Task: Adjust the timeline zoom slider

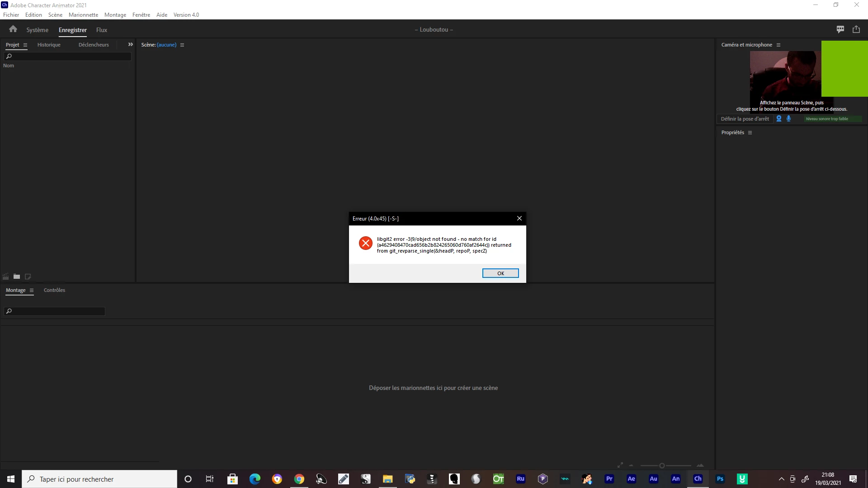Action: coord(662,465)
